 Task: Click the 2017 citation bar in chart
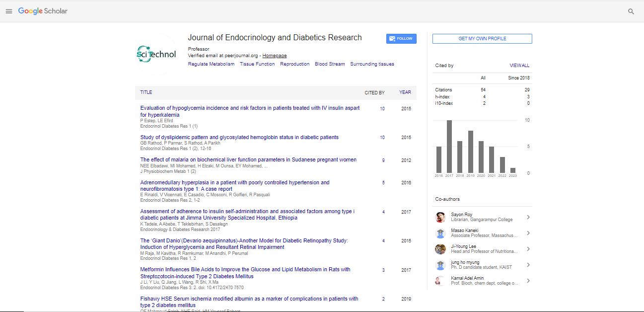(449, 146)
